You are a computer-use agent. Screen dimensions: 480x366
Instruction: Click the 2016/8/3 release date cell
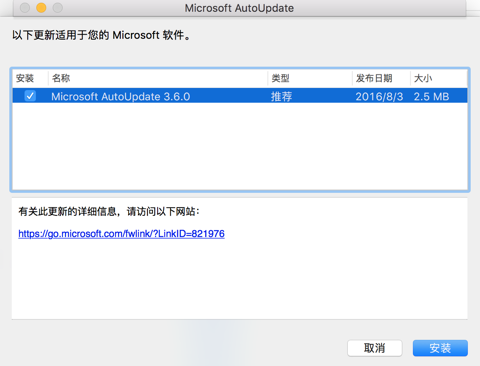point(379,97)
